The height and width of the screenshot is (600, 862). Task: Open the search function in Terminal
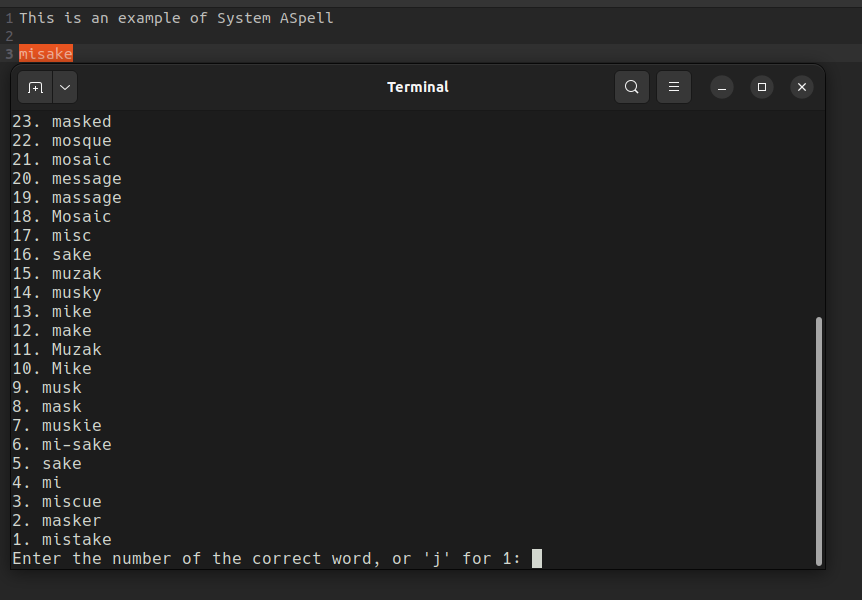coord(632,87)
